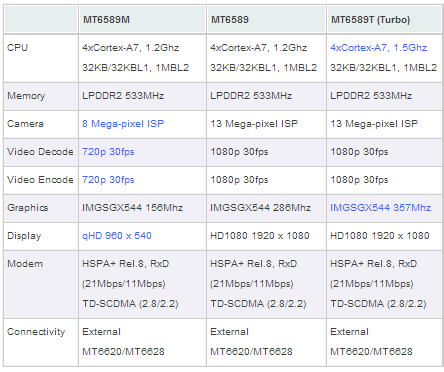Select the CPU row label
This screenshot has height=372, width=444.
pos(17,48)
